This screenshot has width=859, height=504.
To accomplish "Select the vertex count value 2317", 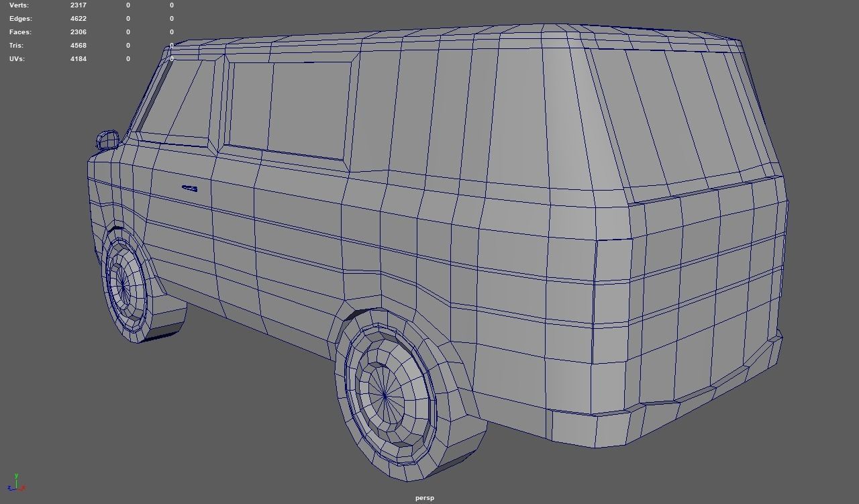I will click(x=79, y=5).
